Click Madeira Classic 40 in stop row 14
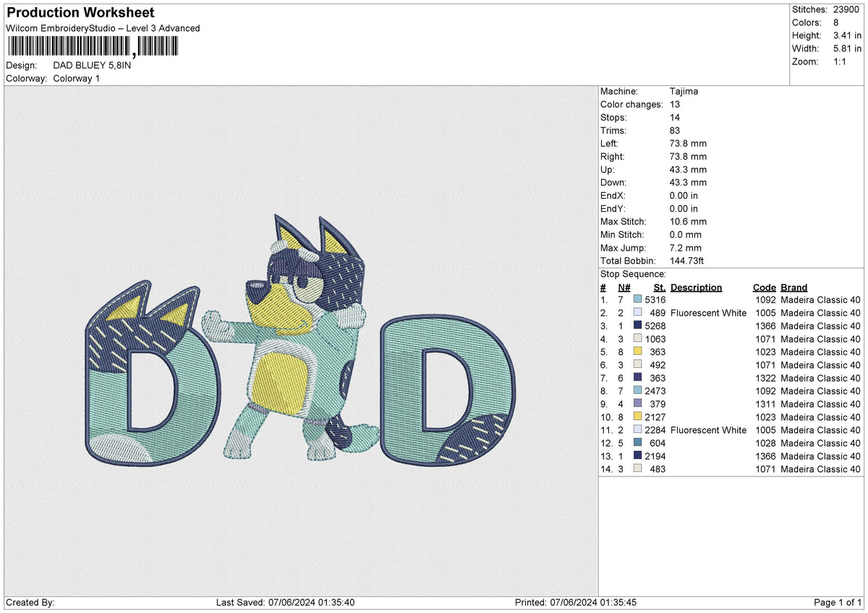This screenshot has height=613, width=868. [820, 469]
